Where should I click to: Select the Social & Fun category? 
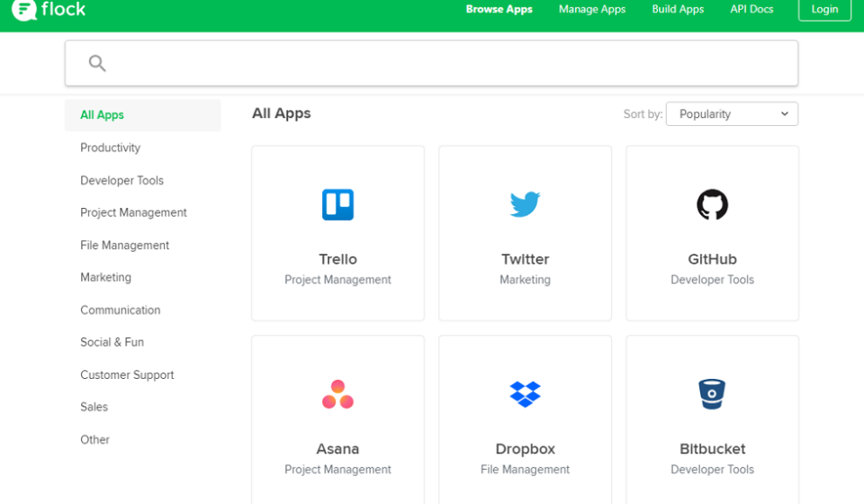[x=112, y=342]
